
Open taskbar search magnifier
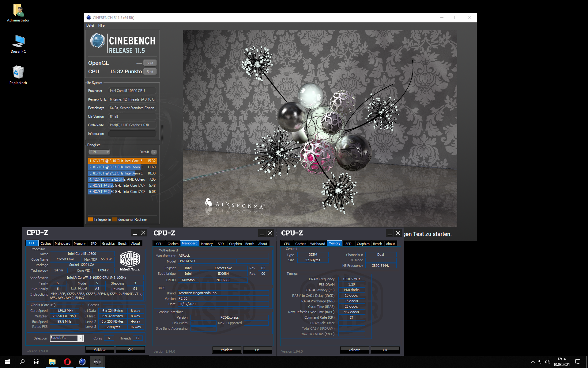(22, 362)
